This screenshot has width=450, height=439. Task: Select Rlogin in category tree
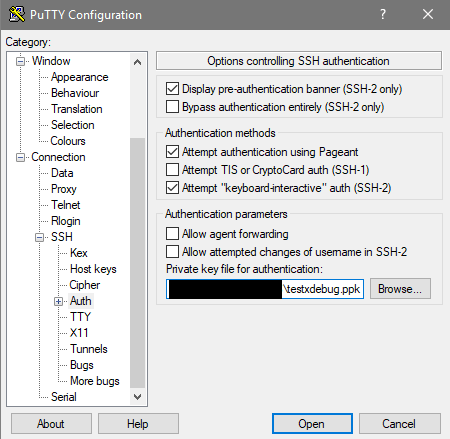point(65,221)
